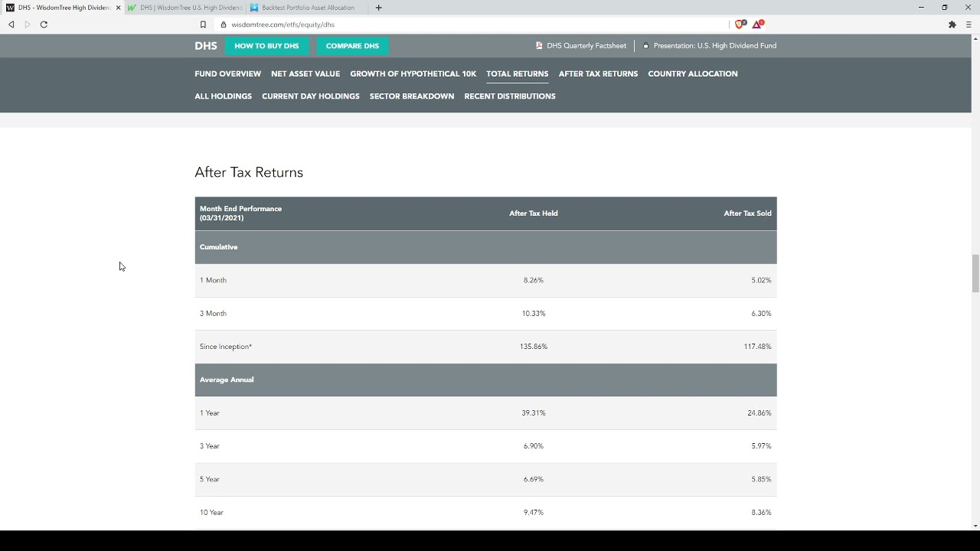
Task: Click the PDF icon beside Quarterly Factsheet
Action: [x=539, y=46]
